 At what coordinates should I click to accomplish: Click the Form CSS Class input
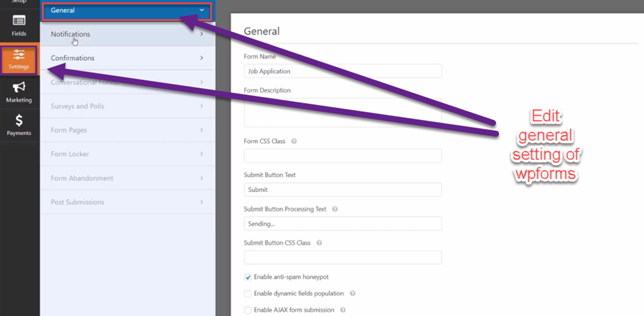(343, 156)
